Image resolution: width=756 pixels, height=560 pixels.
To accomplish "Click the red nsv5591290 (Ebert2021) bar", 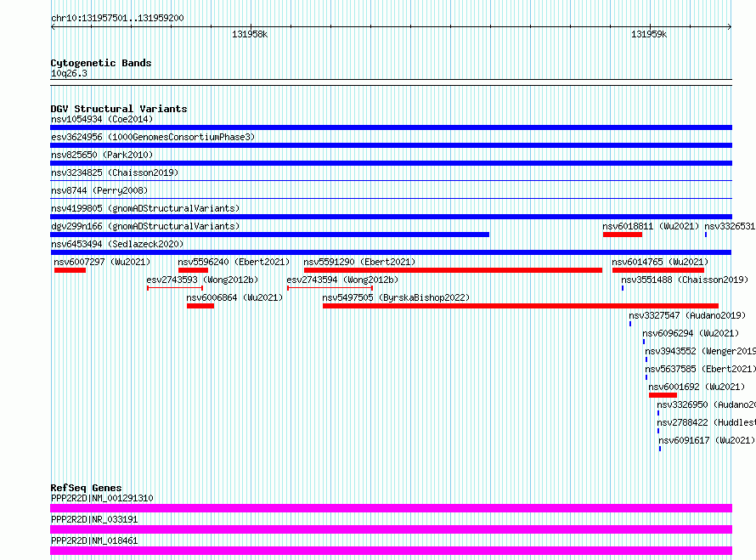I will coord(453,270).
